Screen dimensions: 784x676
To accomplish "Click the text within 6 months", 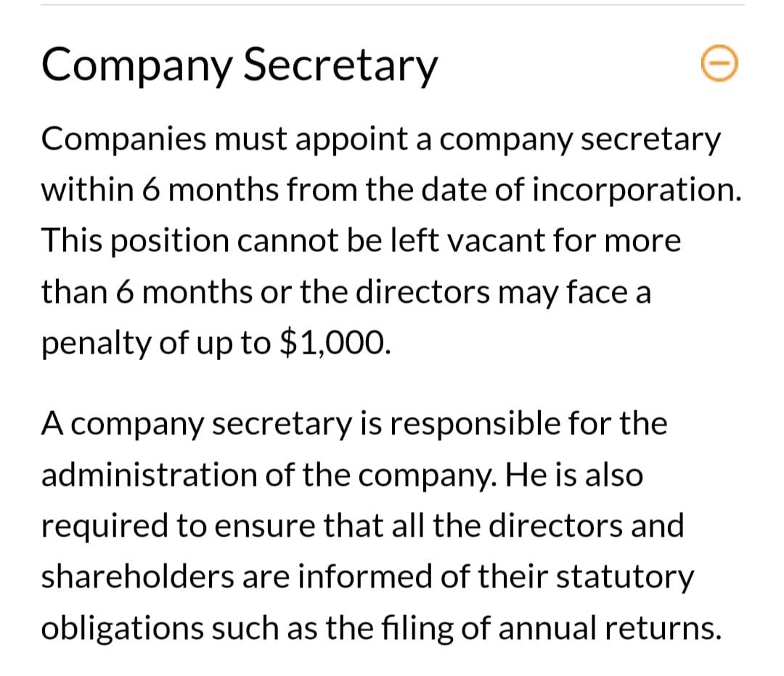I will [160, 189].
